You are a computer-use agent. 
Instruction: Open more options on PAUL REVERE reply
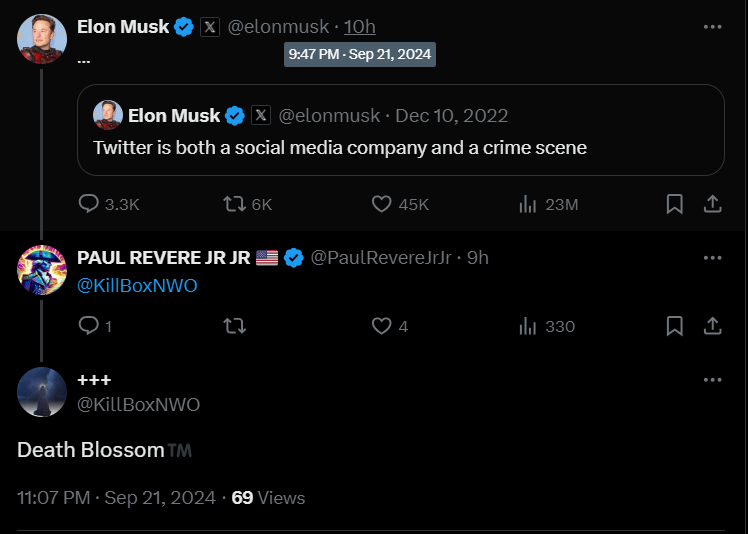pos(712,258)
